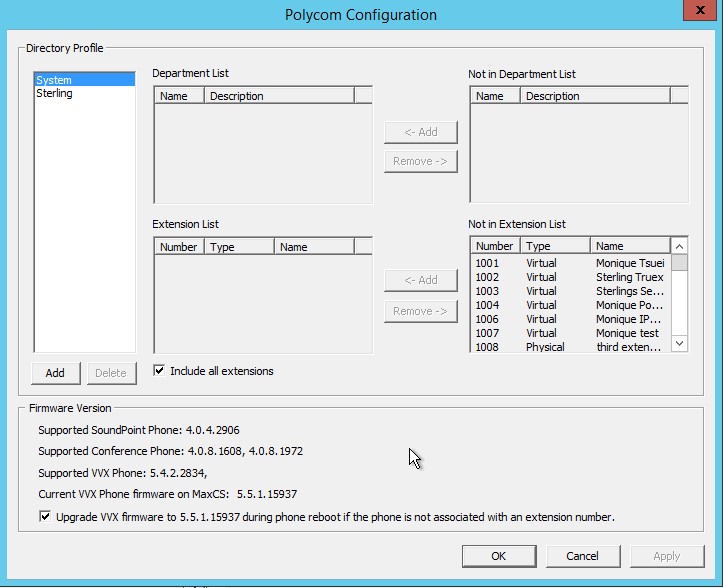
Task: Close the Polycom Configuration dialog
Action: 700,10
